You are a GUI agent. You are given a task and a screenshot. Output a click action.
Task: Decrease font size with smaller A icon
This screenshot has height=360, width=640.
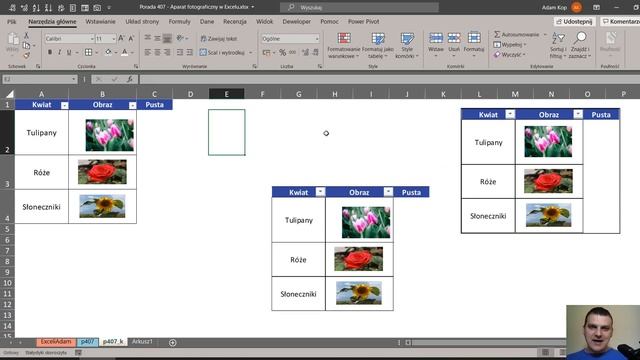pyautogui.click(x=131, y=38)
